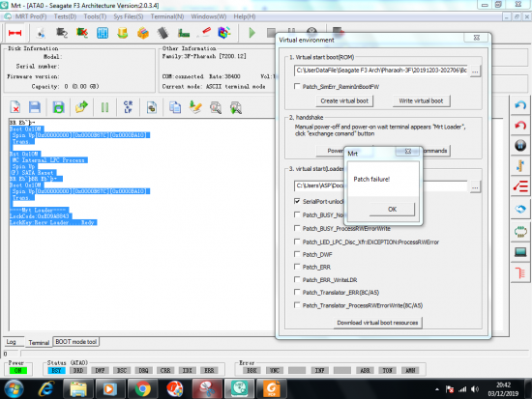Viewport: 532px width, 399px height.
Task: Open the Sys Files(S) menu
Action: click(129, 16)
